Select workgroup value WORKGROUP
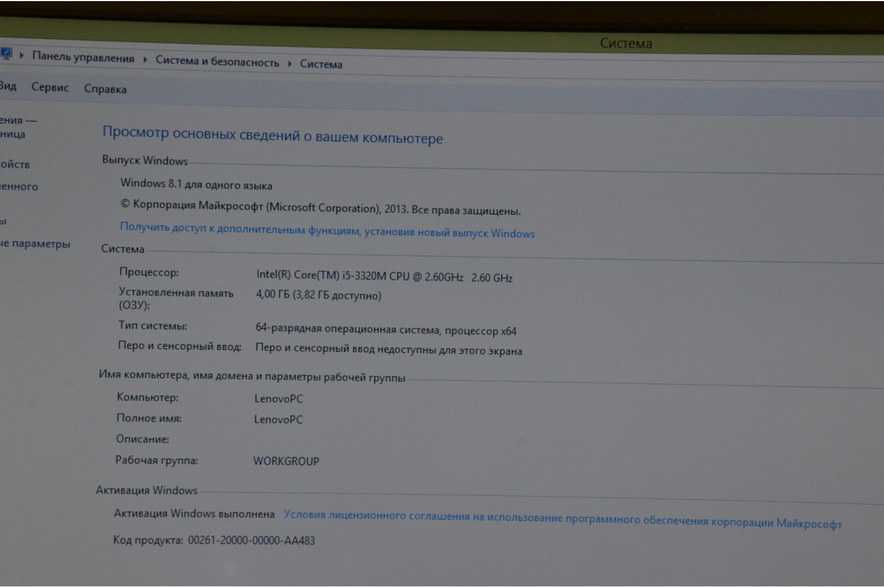This screenshot has height=588, width=884. (286, 461)
